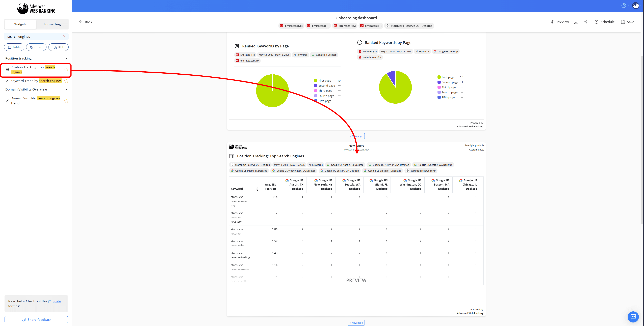644x326 pixels.
Task: Select Starbucks Reserve US - Desktop header chip
Action: [x=409, y=26]
